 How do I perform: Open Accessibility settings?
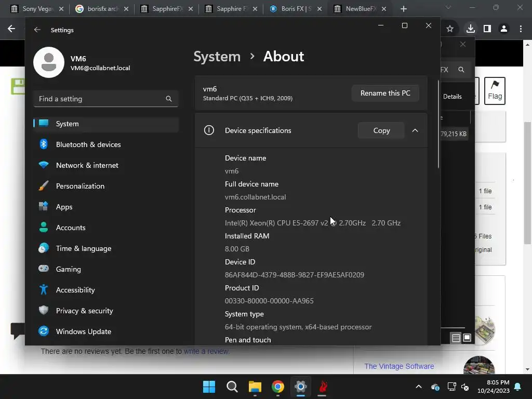[106, 290]
